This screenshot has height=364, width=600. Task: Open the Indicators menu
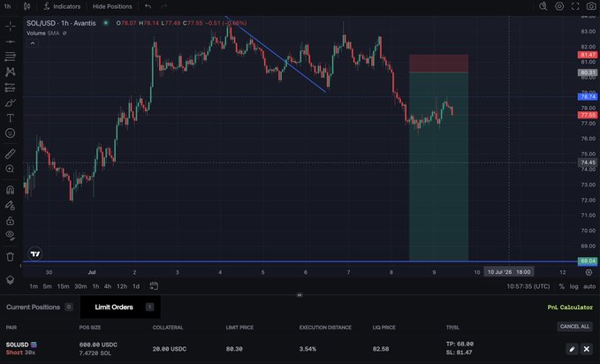(x=62, y=6)
